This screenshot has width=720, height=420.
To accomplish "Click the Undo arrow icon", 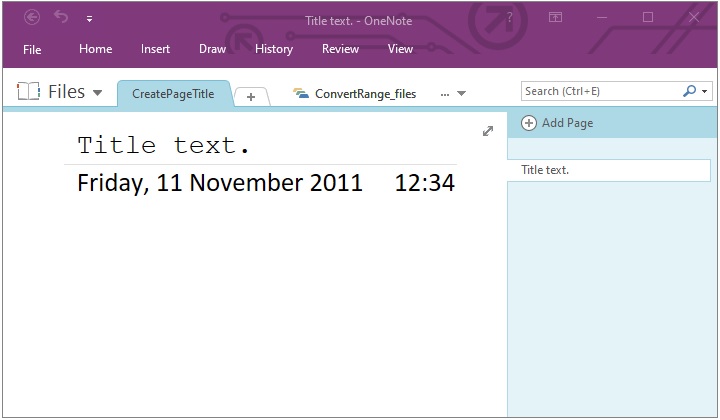I will (x=61, y=17).
